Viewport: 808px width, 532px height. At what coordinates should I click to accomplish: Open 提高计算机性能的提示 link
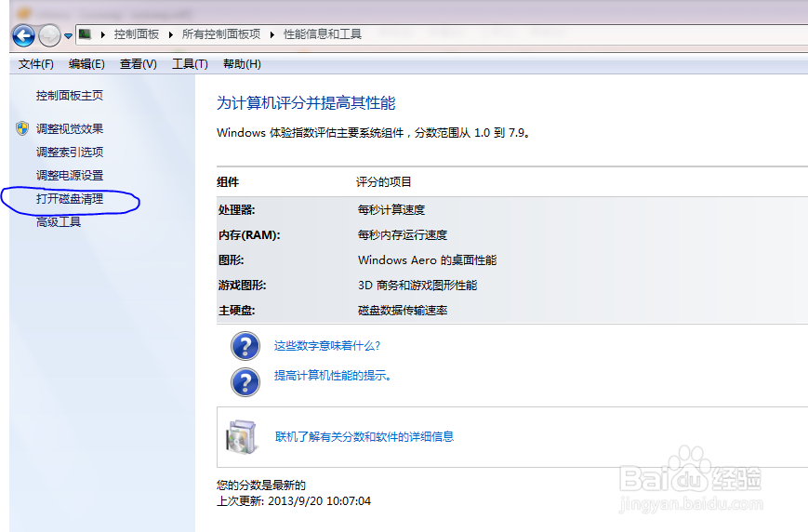coord(333,376)
